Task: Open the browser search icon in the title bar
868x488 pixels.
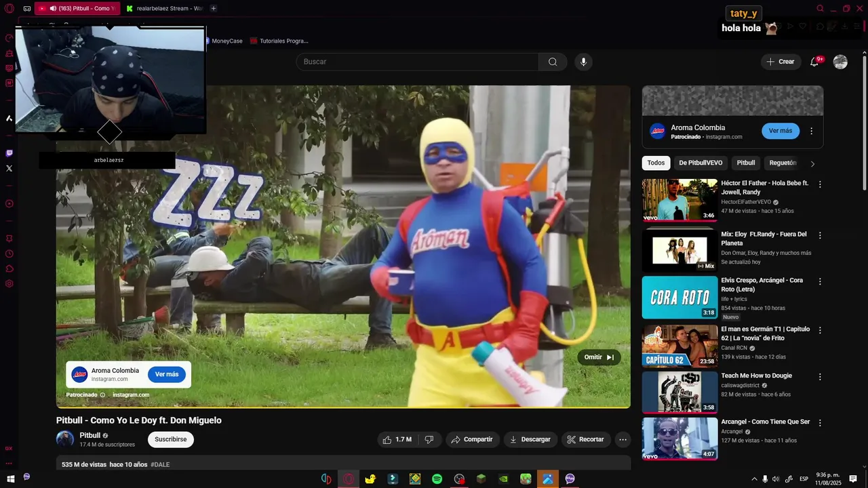Action: point(820,9)
